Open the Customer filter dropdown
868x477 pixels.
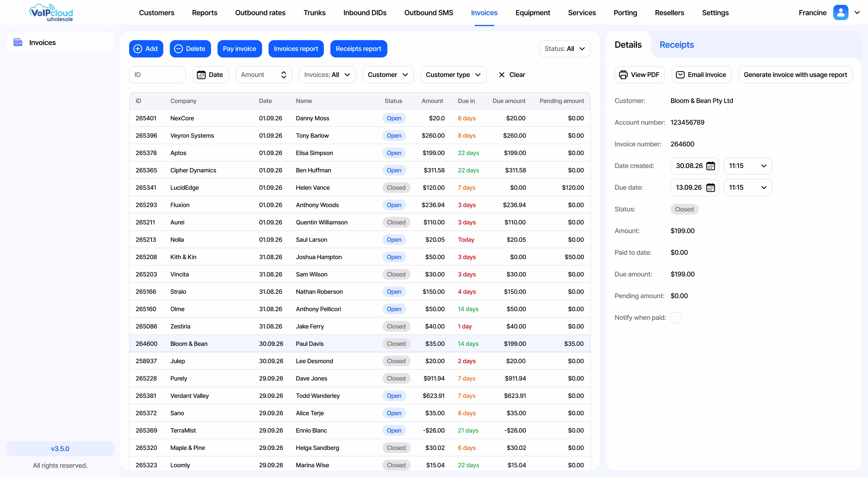[388, 75]
